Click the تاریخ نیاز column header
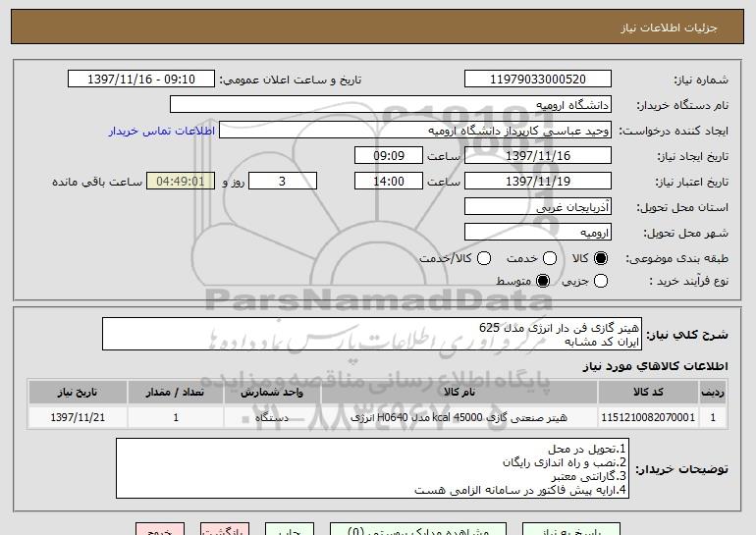Screen dimensions: 756x535 point(78,393)
